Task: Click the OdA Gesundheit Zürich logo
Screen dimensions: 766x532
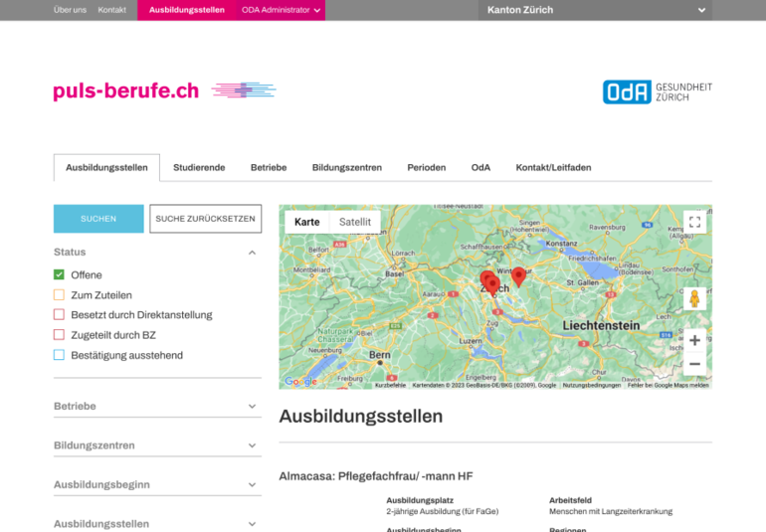Action: pyautogui.click(x=657, y=91)
